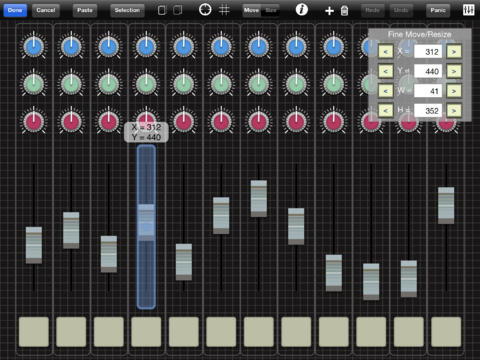Select the green knob in sixth channel strip

click(x=221, y=83)
